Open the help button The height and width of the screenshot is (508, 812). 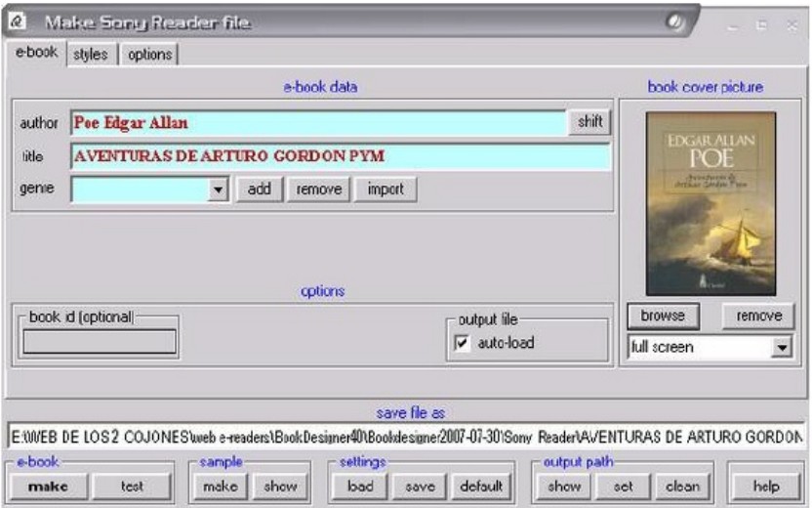point(766,487)
